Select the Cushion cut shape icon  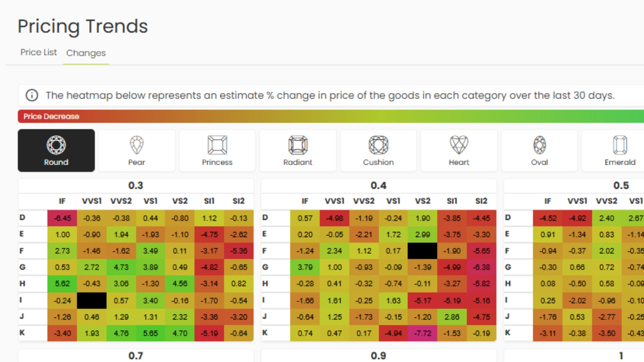click(x=378, y=145)
